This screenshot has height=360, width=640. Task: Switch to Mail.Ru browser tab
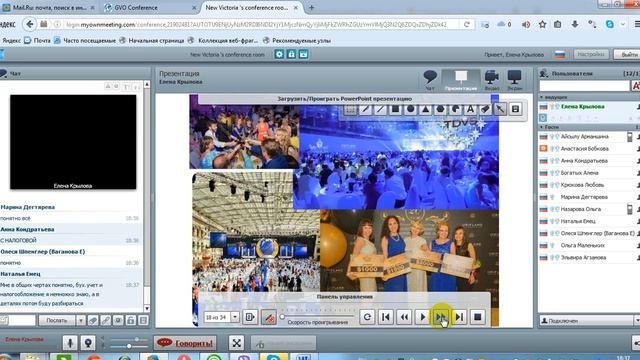pos(48,7)
